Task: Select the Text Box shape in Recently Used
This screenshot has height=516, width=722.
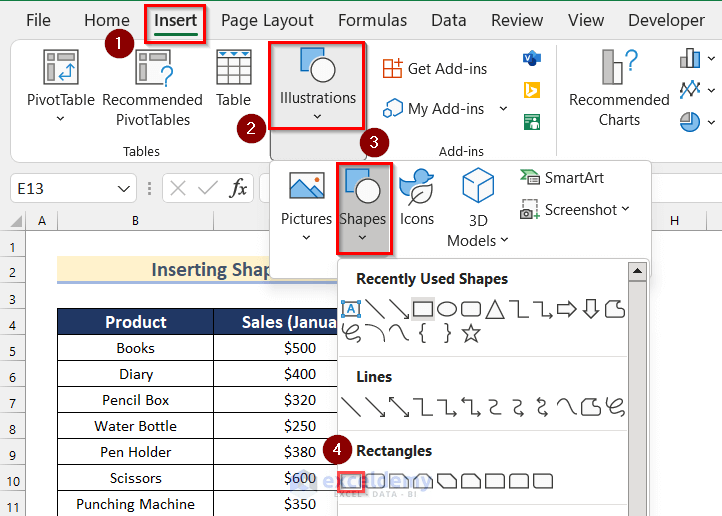Action: [x=351, y=309]
